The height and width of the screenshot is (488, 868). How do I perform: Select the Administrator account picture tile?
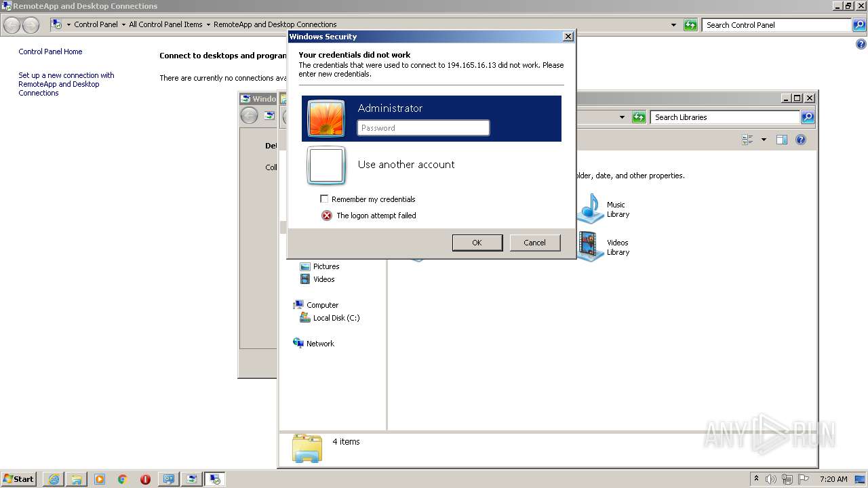point(326,119)
